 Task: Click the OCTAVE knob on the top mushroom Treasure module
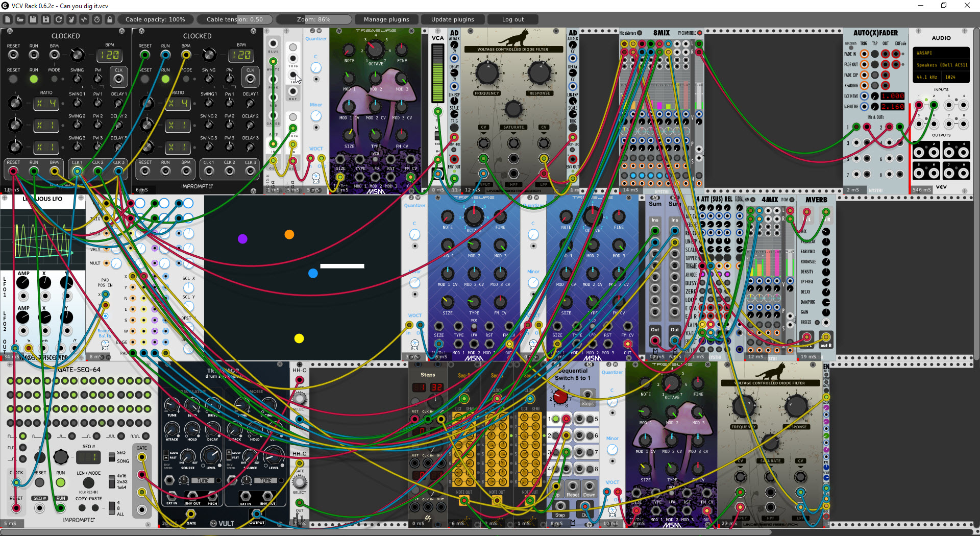[375, 50]
